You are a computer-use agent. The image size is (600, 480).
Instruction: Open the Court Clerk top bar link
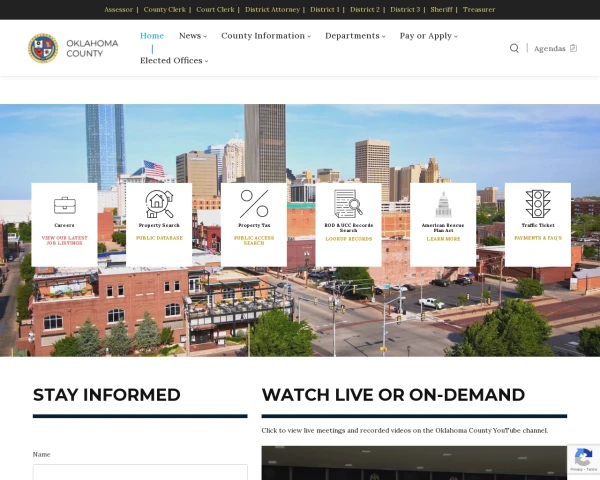pyautogui.click(x=215, y=10)
